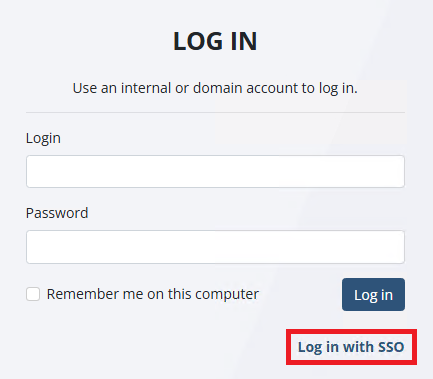The height and width of the screenshot is (379, 433).
Task: Click the word "SSO" in the link
Action: pyautogui.click(x=389, y=347)
